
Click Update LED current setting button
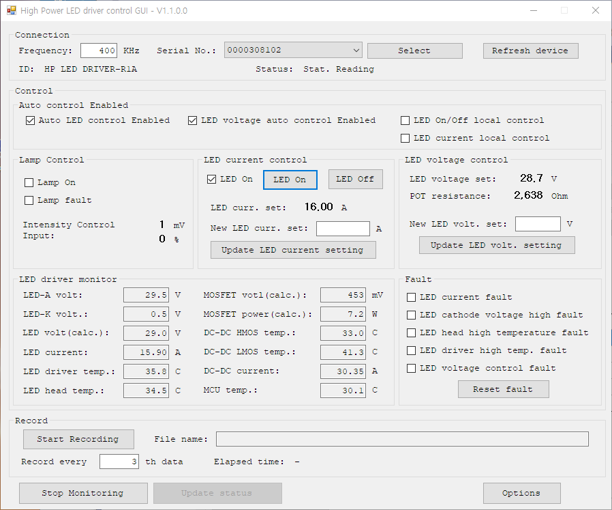point(293,250)
